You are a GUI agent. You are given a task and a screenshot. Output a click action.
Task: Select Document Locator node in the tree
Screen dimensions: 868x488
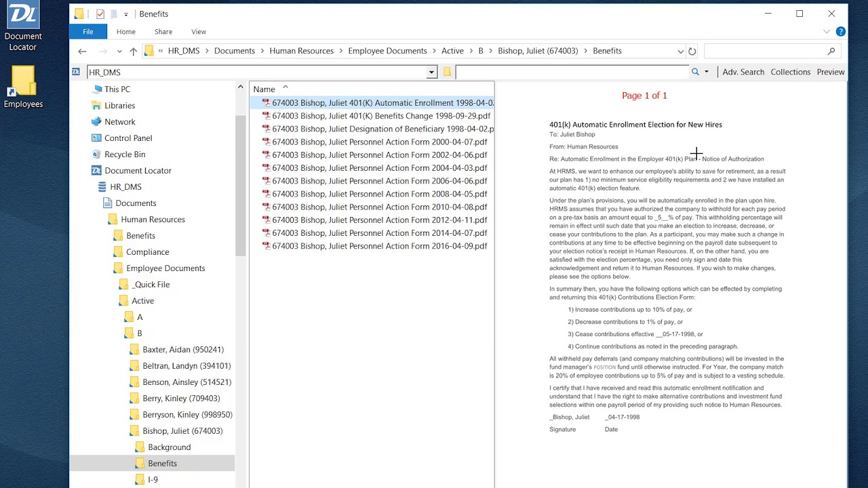point(138,171)
